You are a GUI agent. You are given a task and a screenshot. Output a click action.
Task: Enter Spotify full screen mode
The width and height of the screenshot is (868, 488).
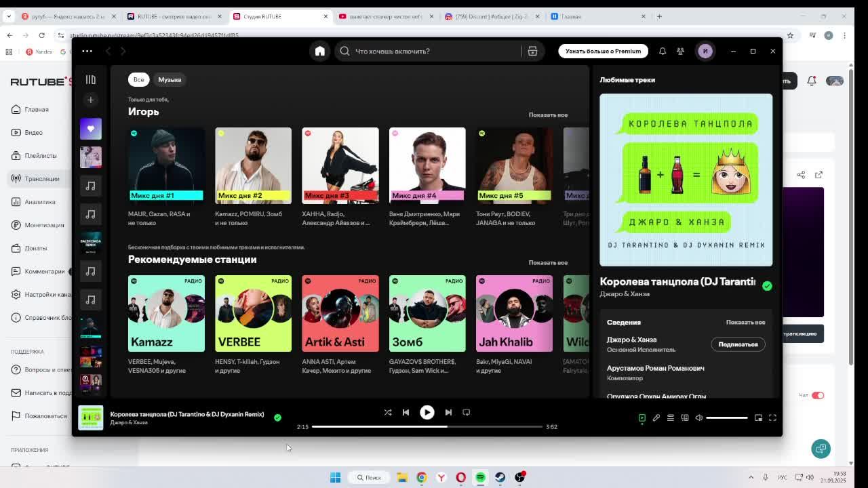click(772, 418)
